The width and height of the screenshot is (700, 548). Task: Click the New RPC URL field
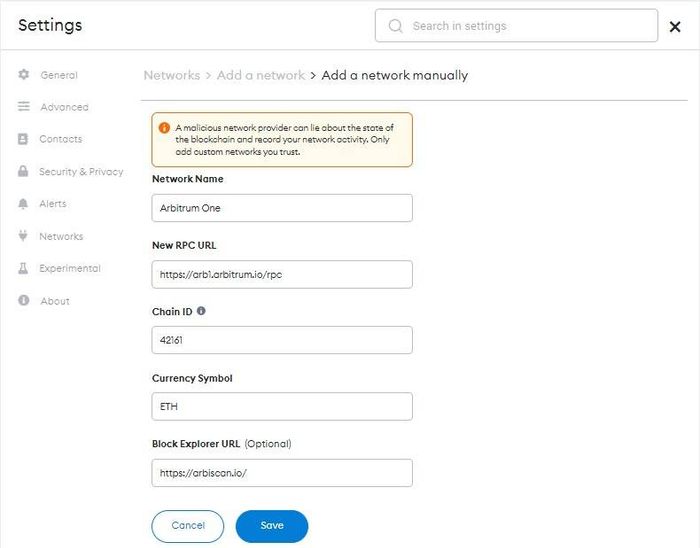click(x=282, y=274)
